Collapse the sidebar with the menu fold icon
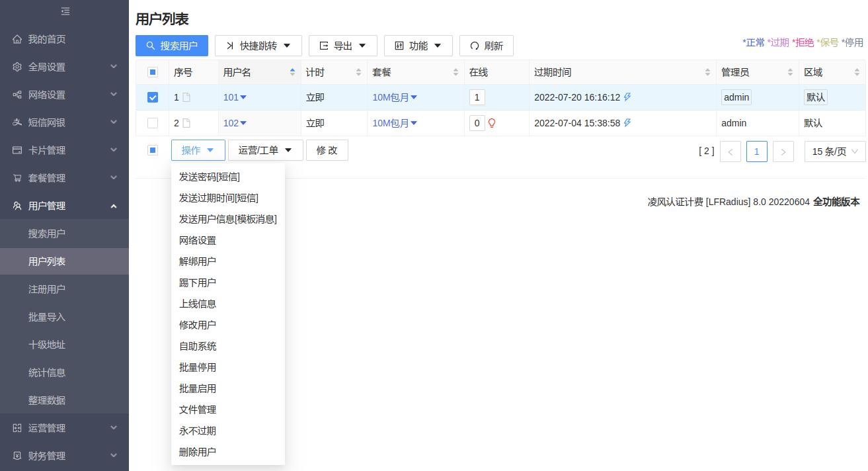The image size is (868, 471). coord(65,11)
